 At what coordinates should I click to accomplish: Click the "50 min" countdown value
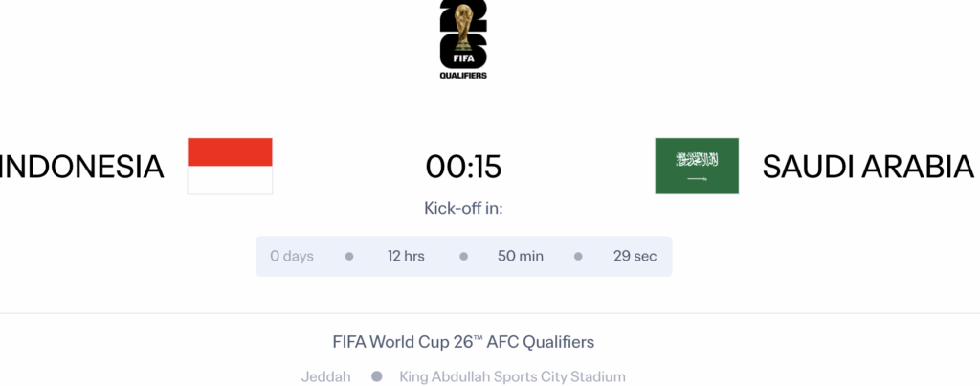(x=521, y=257)
